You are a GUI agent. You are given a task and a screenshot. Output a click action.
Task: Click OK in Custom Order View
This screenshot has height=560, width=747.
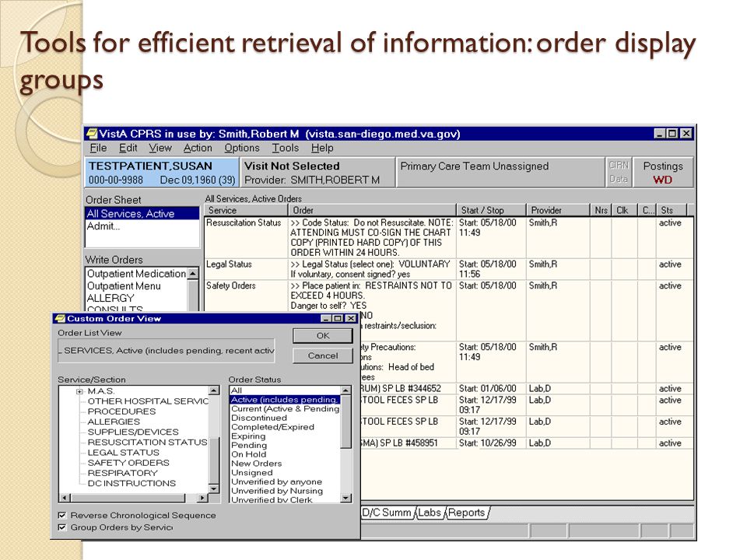coord(322,336)
